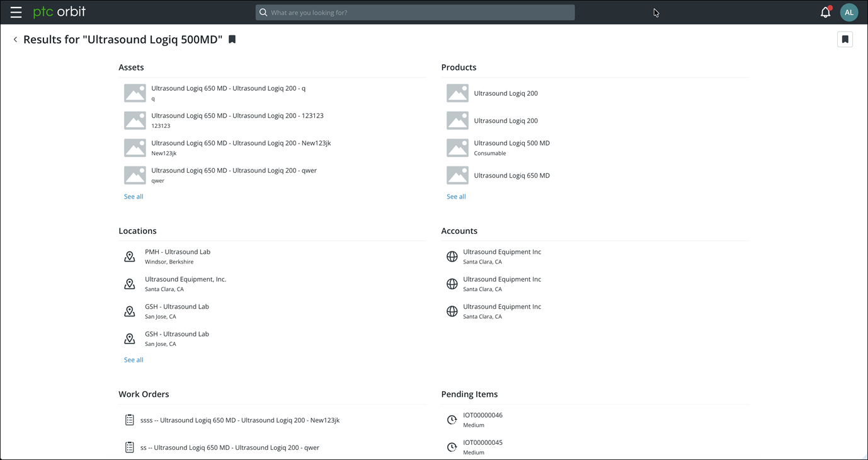Go back using the left chevron arrow
The width and height of the screenshot is (868, 460).
coord(15,39)
